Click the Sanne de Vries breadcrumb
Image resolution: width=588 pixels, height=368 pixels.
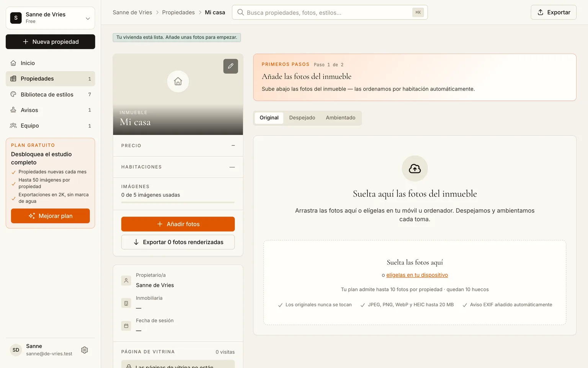click(x=132, y=12)
